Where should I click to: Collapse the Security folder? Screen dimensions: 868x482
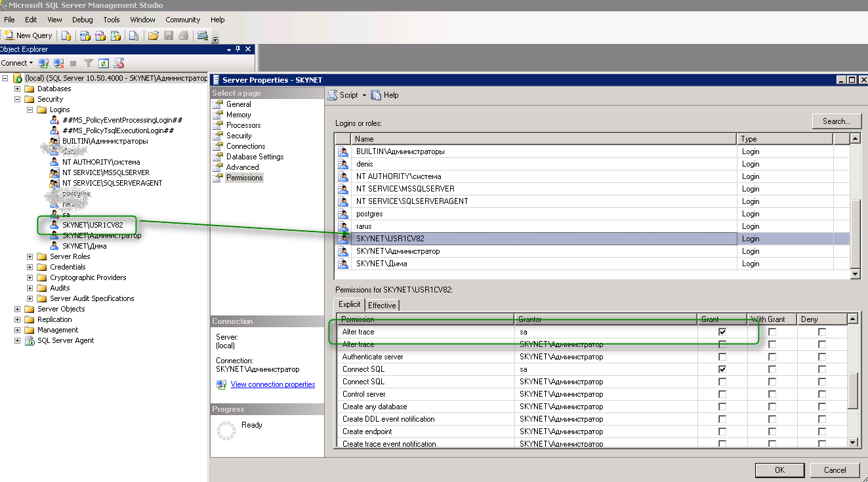(18, 99)
